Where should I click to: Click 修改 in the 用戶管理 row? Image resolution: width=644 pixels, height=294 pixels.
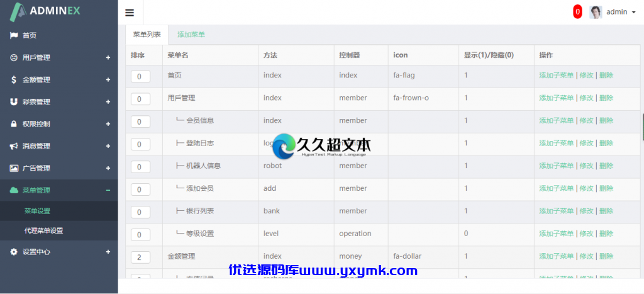[587, 98]
